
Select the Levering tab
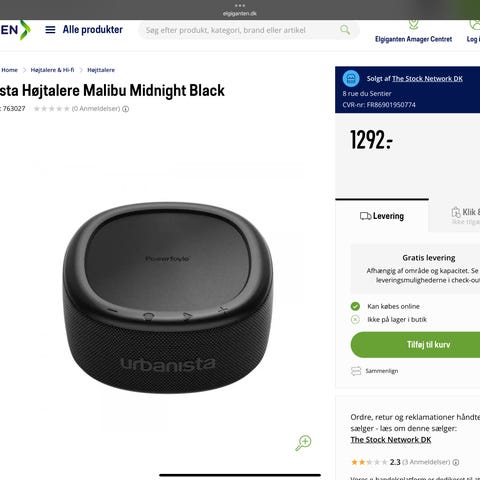click(382, 216)
